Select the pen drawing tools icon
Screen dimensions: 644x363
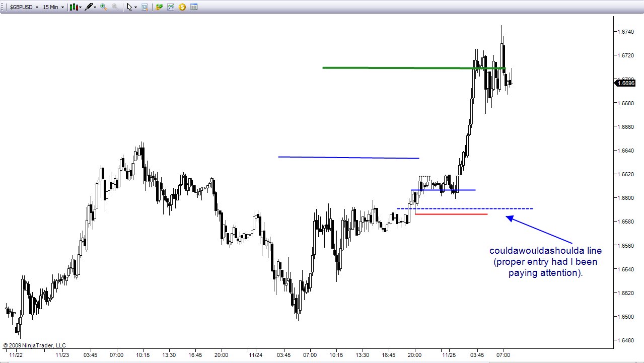point(89,7)
